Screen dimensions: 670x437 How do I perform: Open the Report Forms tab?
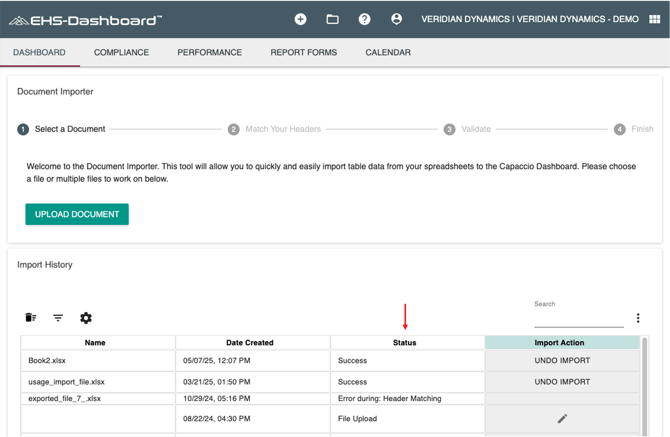click(x=303, y=52)
